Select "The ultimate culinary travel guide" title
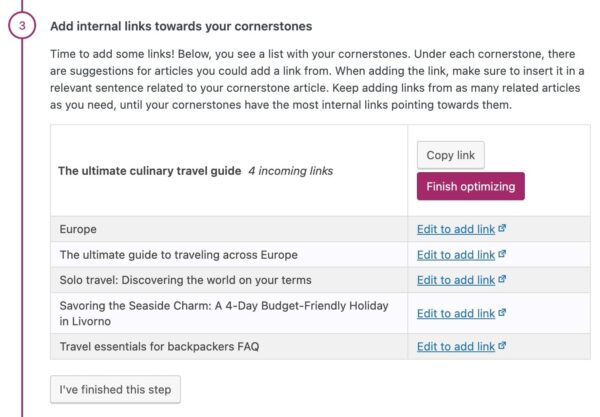The width and height of the screenshot is (600, 417). point(149,171)
